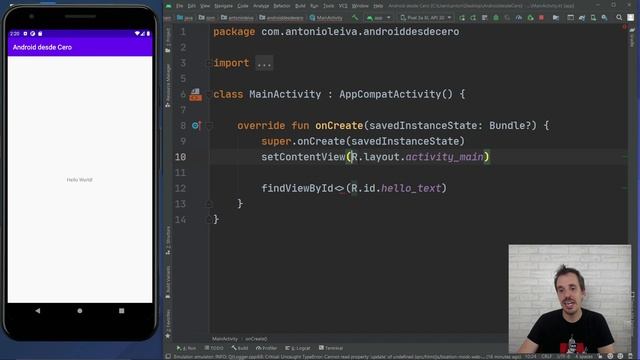This screenshot has height=360, width=640.
Task: Open the Project tool window tab
Action: pos(168,40)
